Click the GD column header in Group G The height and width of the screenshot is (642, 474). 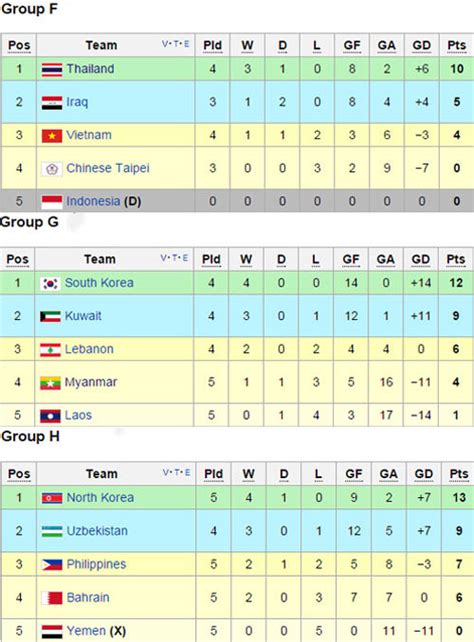(x=420, y=259)
